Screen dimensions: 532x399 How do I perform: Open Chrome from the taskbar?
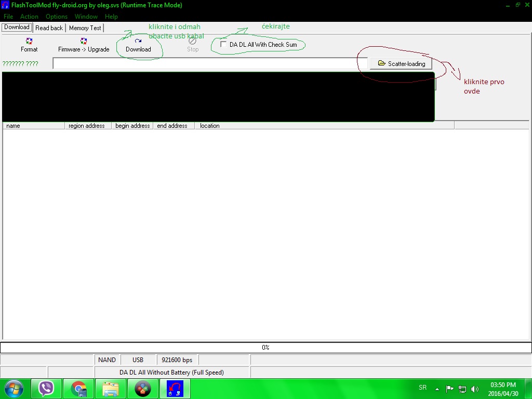click(x=78, y=389)
